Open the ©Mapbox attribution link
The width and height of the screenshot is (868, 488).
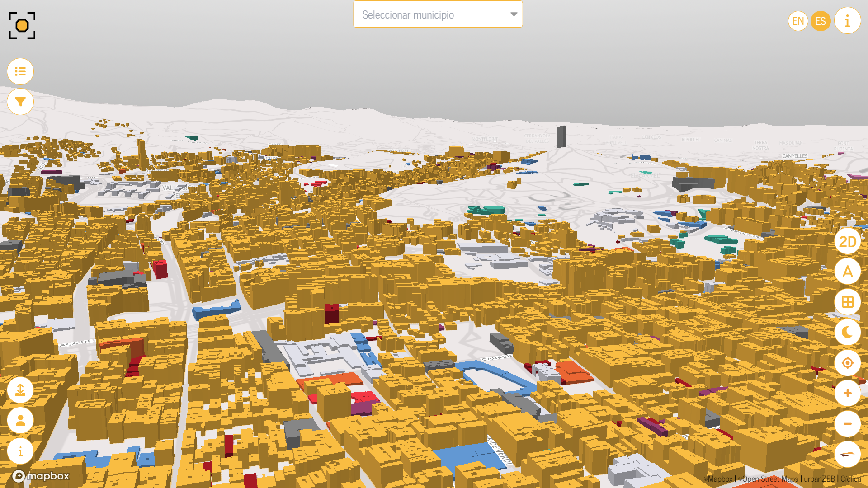(x=718, y=479)
